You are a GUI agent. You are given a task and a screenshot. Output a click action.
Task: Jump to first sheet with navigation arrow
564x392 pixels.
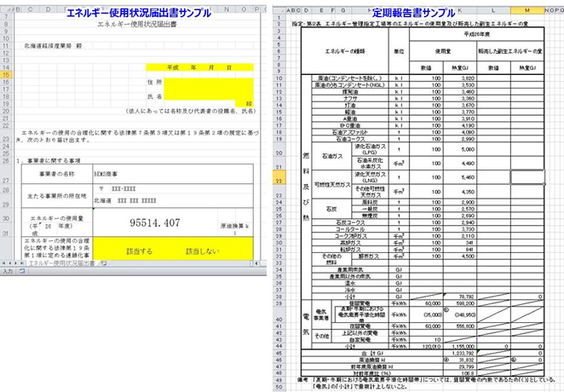[x=3, y=263]
